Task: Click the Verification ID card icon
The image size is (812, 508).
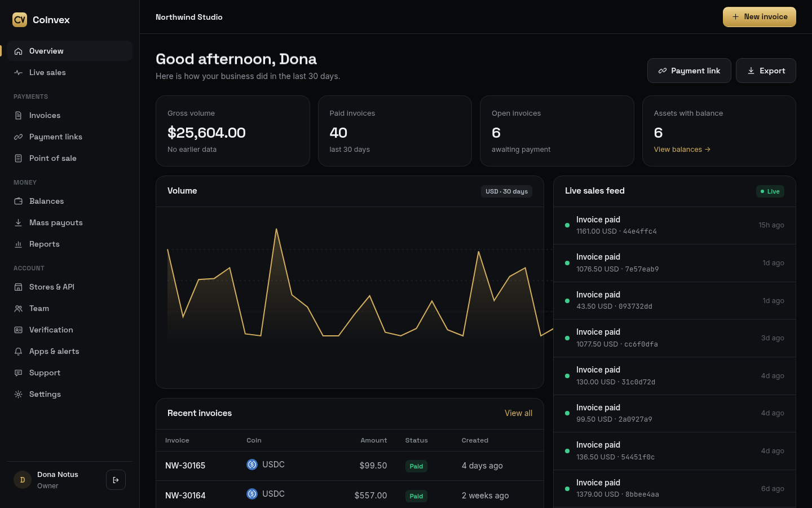Action: pyautogui.click(x=19, y=330)
